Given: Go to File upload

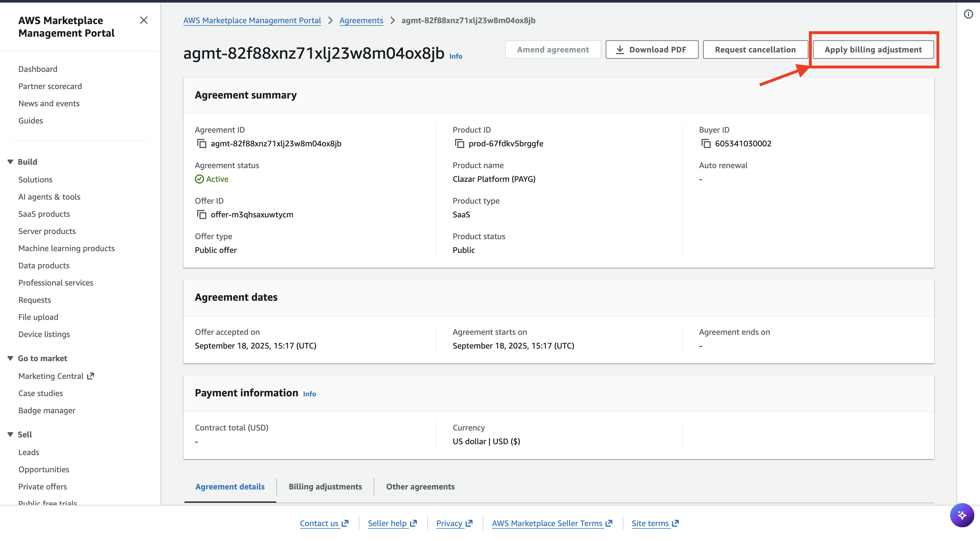Looking at the screenshot, I should [x=38, y=317].
